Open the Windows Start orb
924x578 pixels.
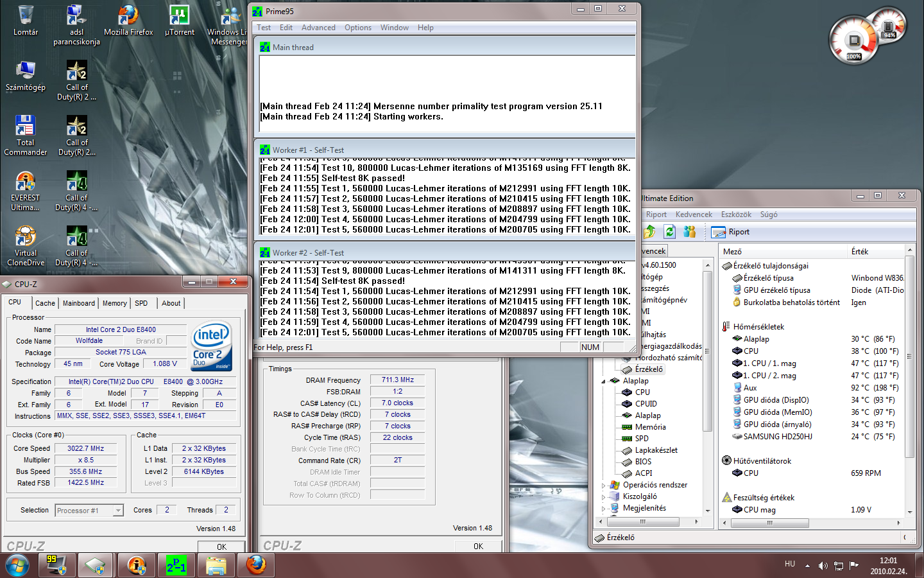tap(17, 565)
